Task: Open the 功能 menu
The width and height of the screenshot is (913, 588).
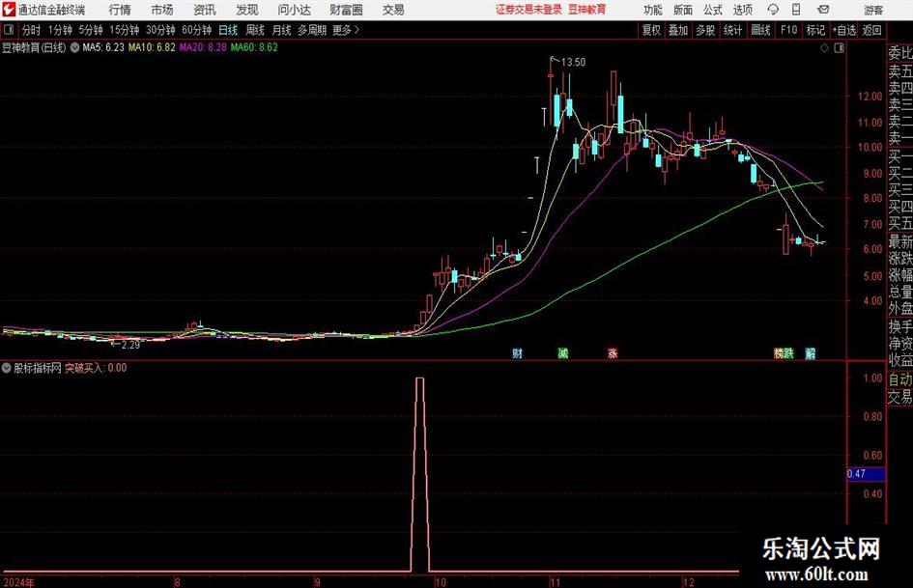Action: [x=653, y=10]
